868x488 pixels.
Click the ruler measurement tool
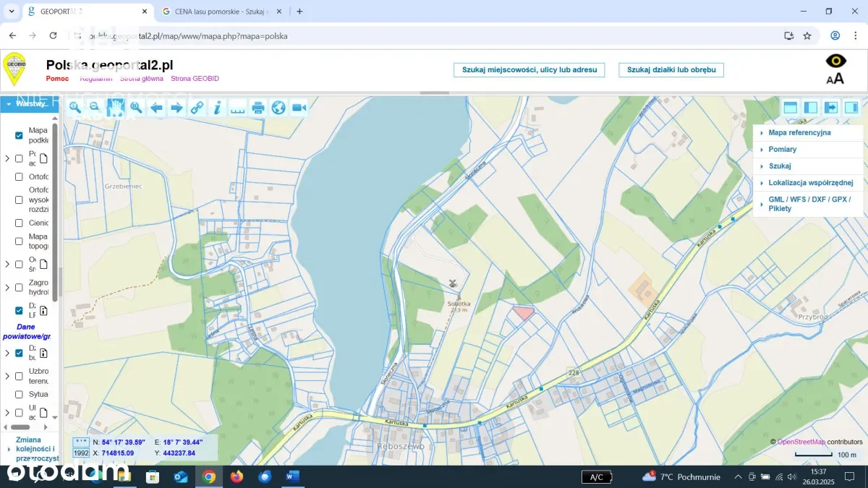(237, 108)
